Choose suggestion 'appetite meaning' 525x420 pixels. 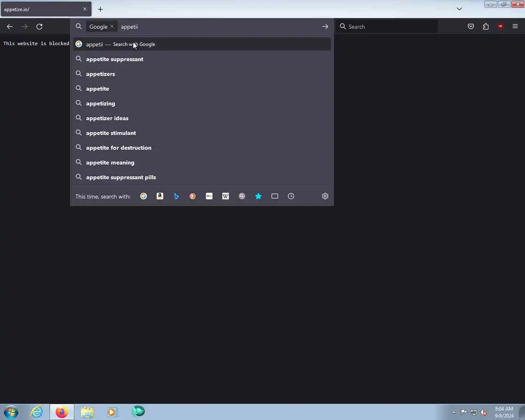point(202,162)
